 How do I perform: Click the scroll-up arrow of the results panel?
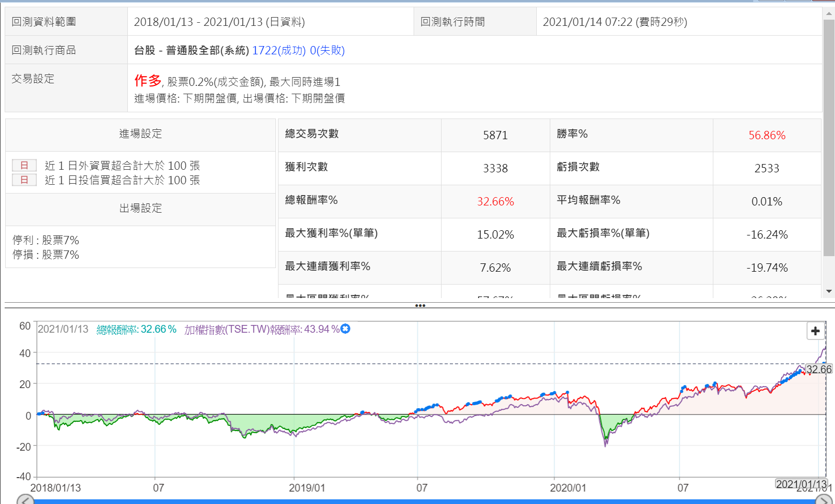point(829,12)
